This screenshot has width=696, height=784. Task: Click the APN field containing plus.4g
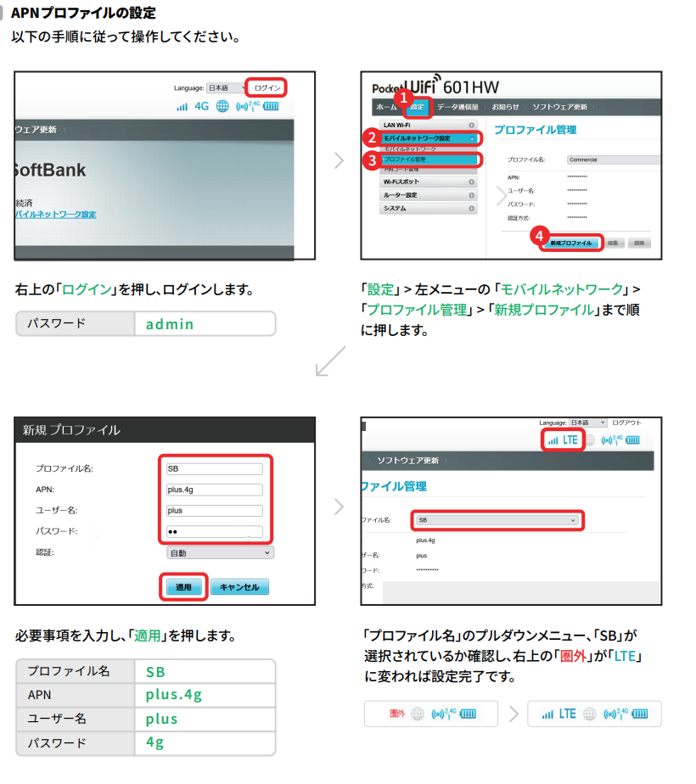tap(215, 490)
